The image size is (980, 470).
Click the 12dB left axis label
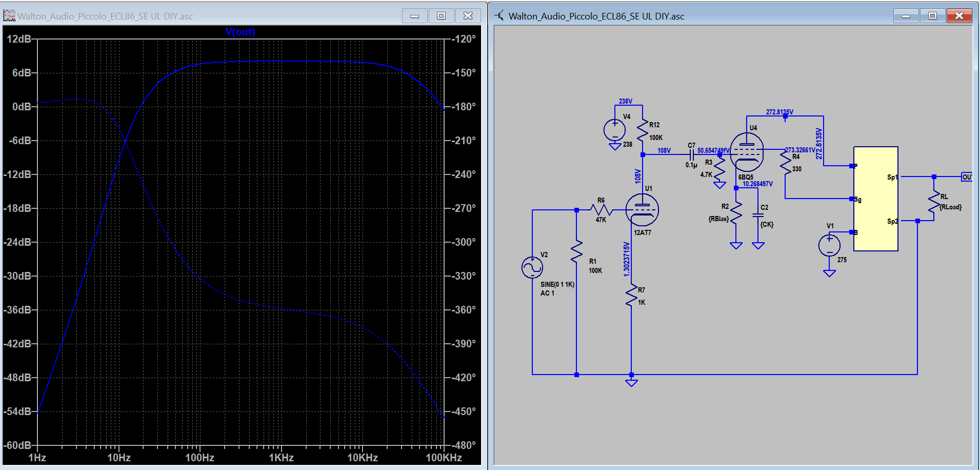point(18,39)
